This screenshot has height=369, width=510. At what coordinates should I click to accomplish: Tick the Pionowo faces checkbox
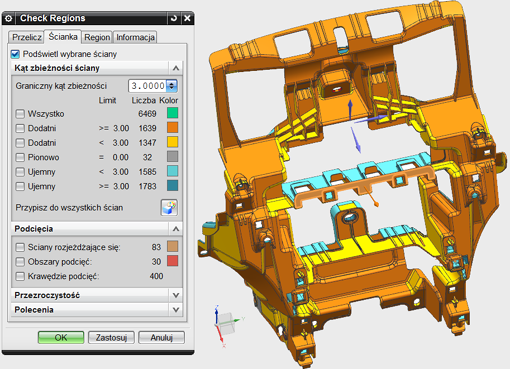(x=20, y=157)
